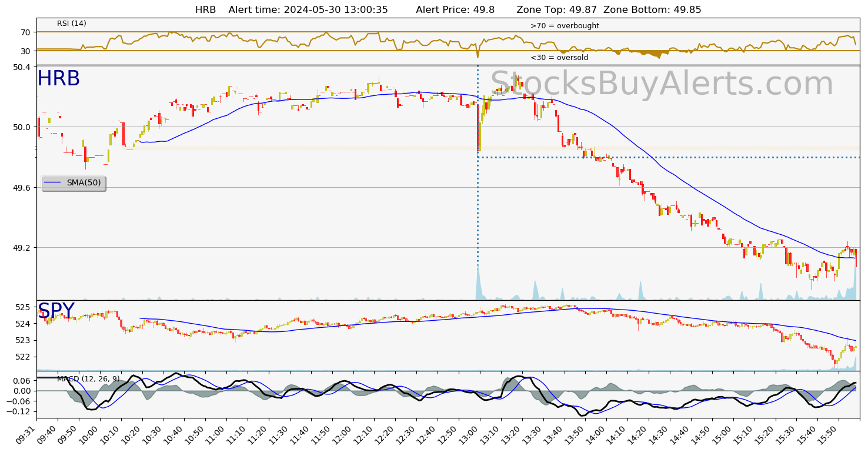Click the SPY axis label 524

(x=24, y=324)
